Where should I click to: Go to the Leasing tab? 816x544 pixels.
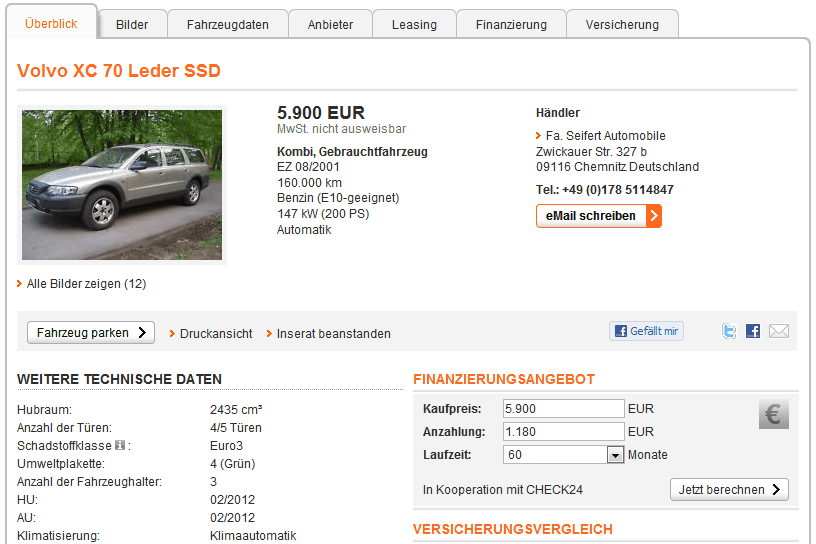(x=414, y=24)
